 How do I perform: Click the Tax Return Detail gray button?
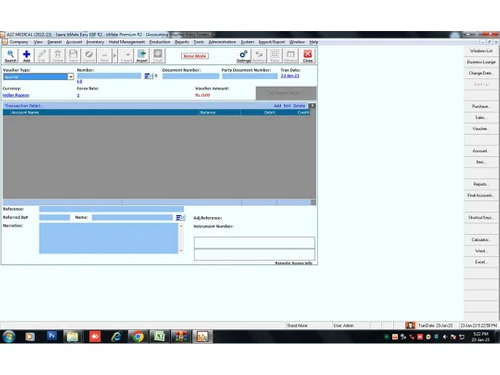coord(286,93)
